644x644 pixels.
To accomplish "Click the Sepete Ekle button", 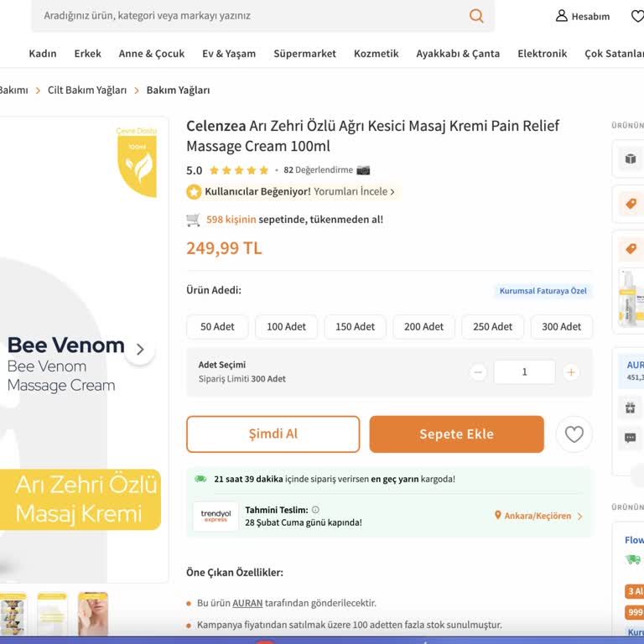I will pyautogui.click(x=456, y=434).
